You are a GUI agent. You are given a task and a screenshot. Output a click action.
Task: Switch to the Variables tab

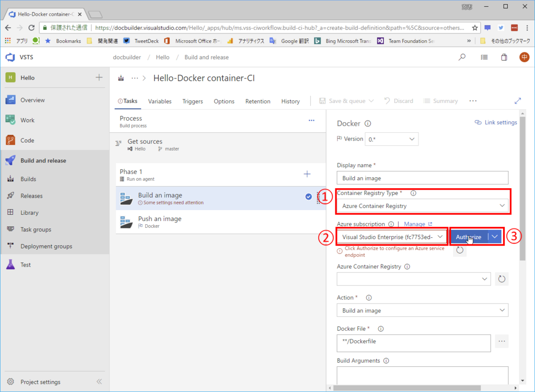160,101
